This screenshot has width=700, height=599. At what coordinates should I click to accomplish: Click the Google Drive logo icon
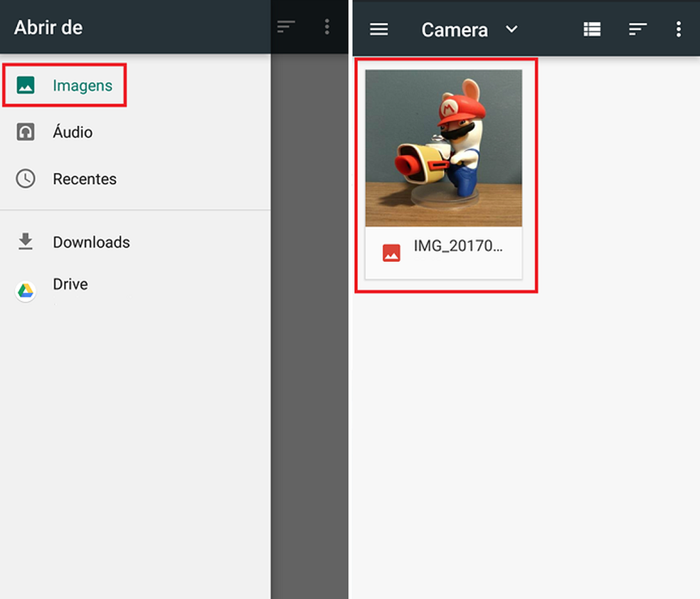pyautogui.click(x=26, y=291)
